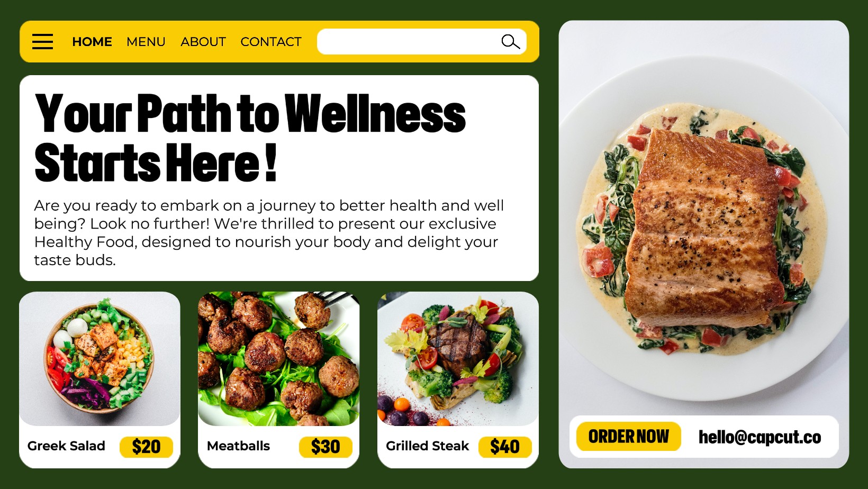Viewport: 868px width, 489px height.
Task: Click the ORDER NOW button
Action: pos(629,437)
